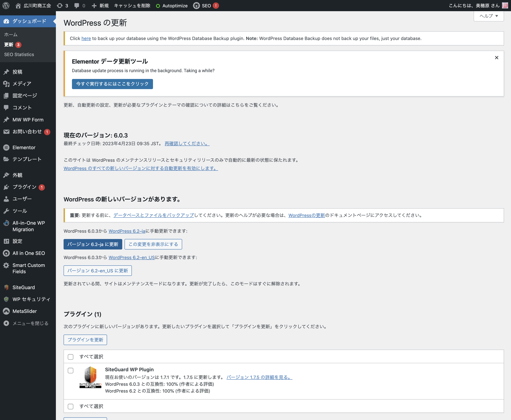Image resolution: width=511 pixels, height=420 pixels.
Task: Open the site home icon for 広川町商工会
Action: (18, 6)
